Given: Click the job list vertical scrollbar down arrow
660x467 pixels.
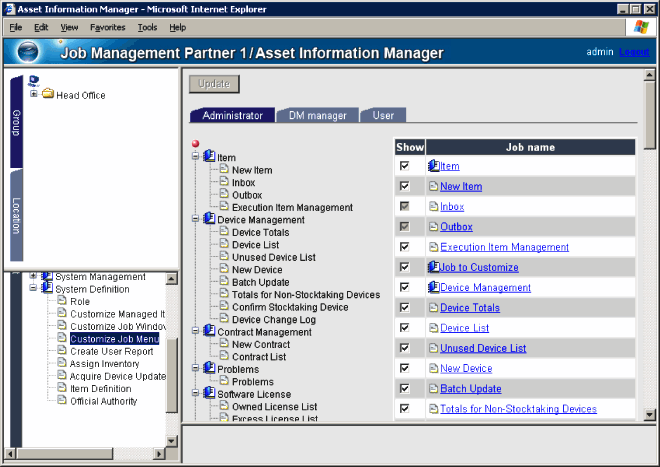Looking at the screenshot, I should tap(650, 414).
